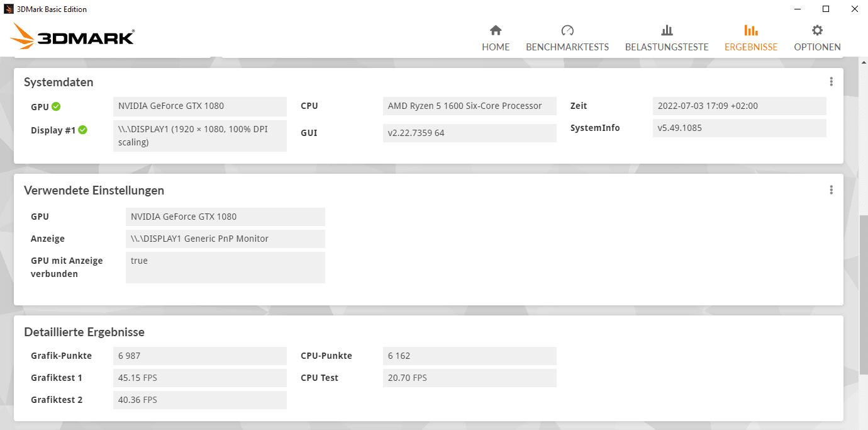Click the Display #1 value field
868x430 pixels.
click(x=200, y=136)
